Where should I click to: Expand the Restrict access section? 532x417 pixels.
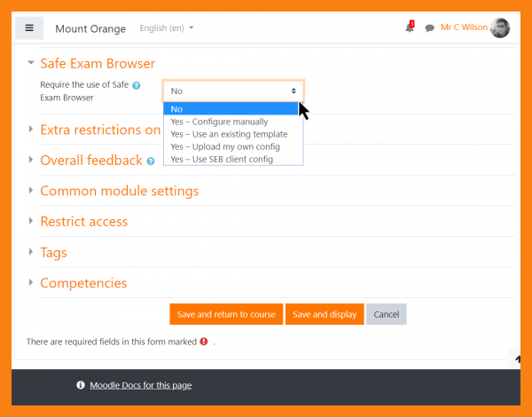[83, 222]
